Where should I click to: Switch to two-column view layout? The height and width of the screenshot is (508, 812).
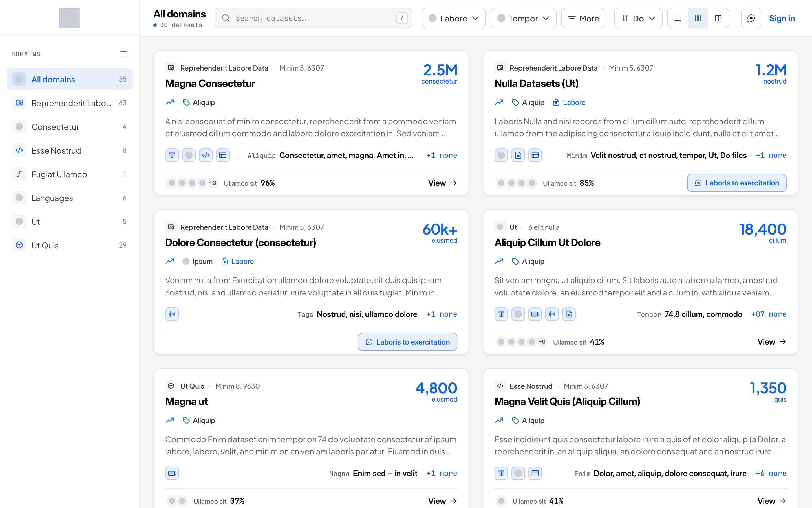(698, 18)
